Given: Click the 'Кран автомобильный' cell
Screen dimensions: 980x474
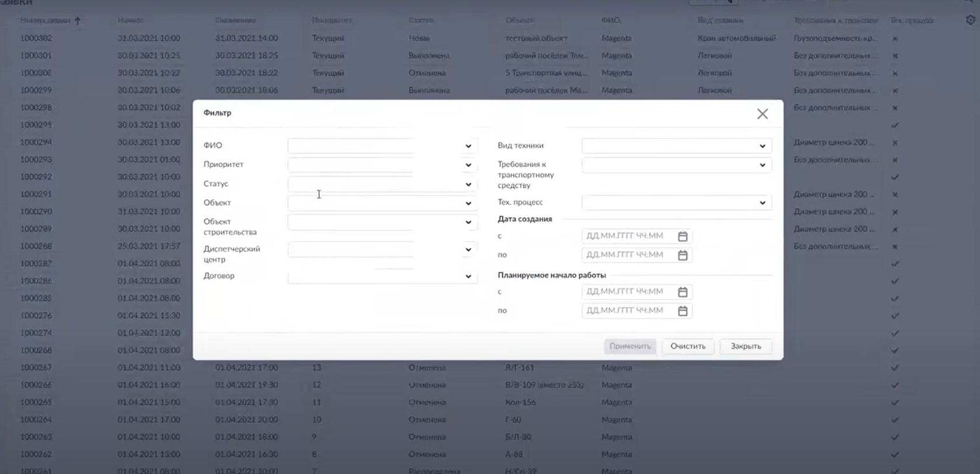Looking at the screenshot, I should click(737, 38).
